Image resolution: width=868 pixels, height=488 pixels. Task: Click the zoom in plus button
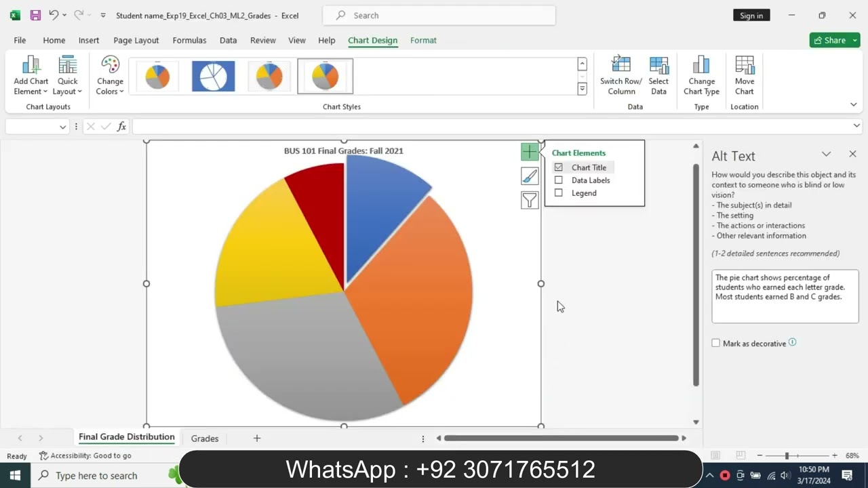pyautogui.click(x=834, y=455)
